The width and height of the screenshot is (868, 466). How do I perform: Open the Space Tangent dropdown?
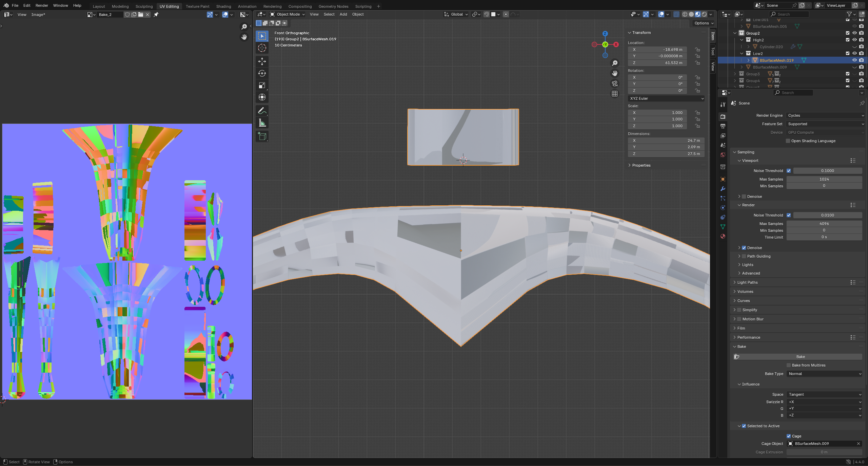click(824, 394)
